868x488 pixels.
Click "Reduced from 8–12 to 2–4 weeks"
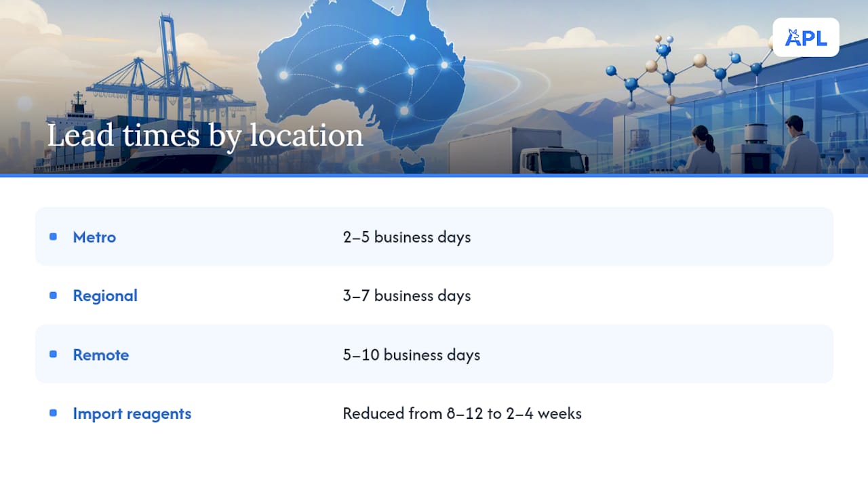462,413
